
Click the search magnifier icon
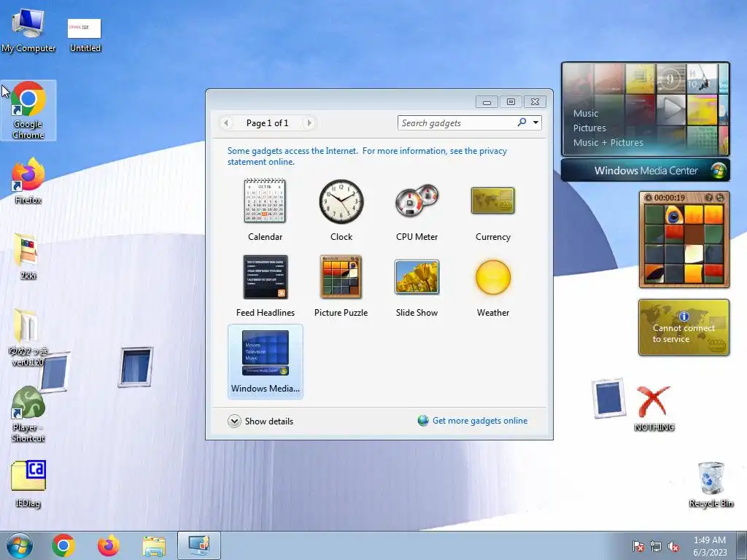(x=522, y=122)
